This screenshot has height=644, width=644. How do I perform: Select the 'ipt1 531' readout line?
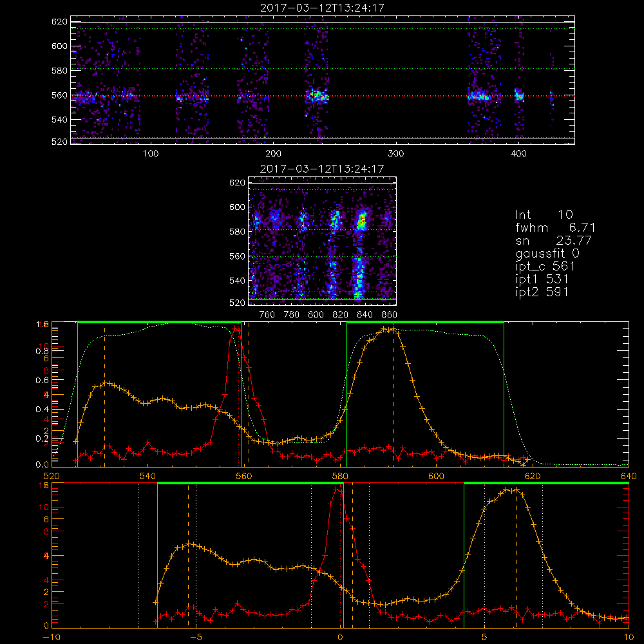pyautogui.click(x=542, y=279)
